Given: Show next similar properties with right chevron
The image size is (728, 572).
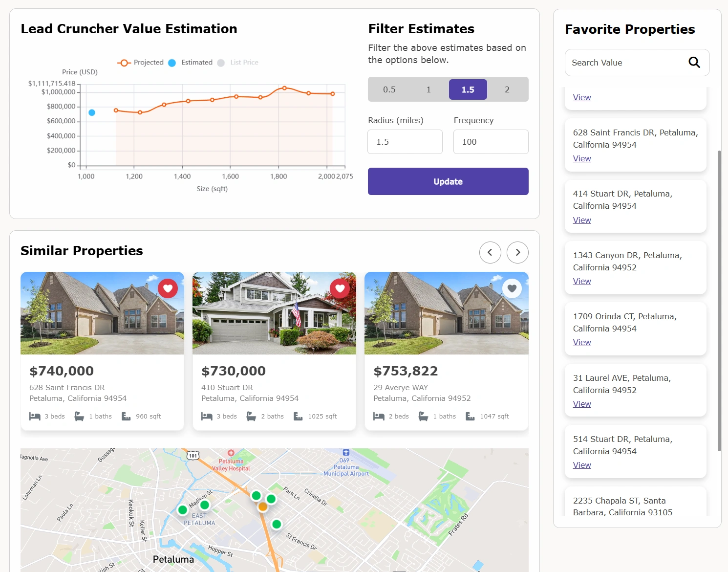Looking at the screenshot, I should 517,252.
